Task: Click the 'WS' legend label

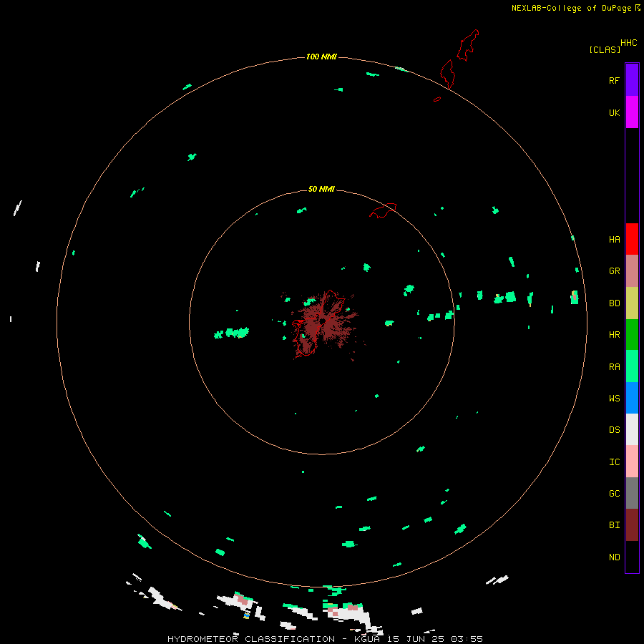Action: click(614, 398)
